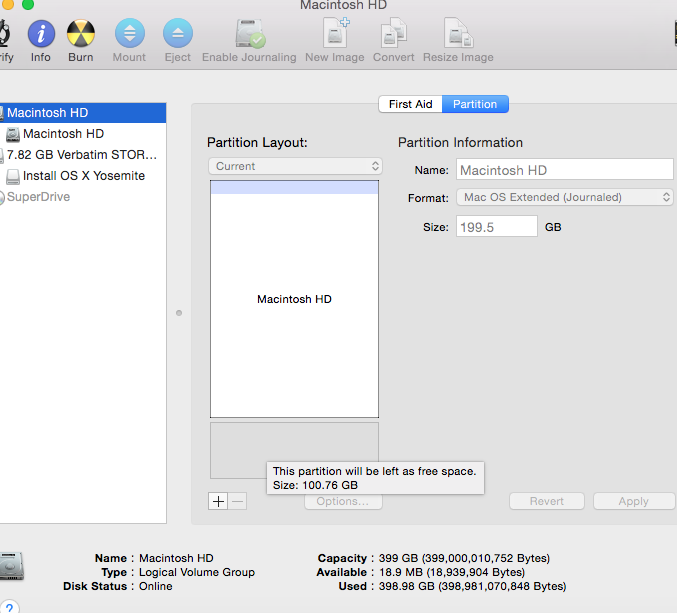Click the Burn disc icon
Screen dimensions: 677x613
tap(81, 34)
